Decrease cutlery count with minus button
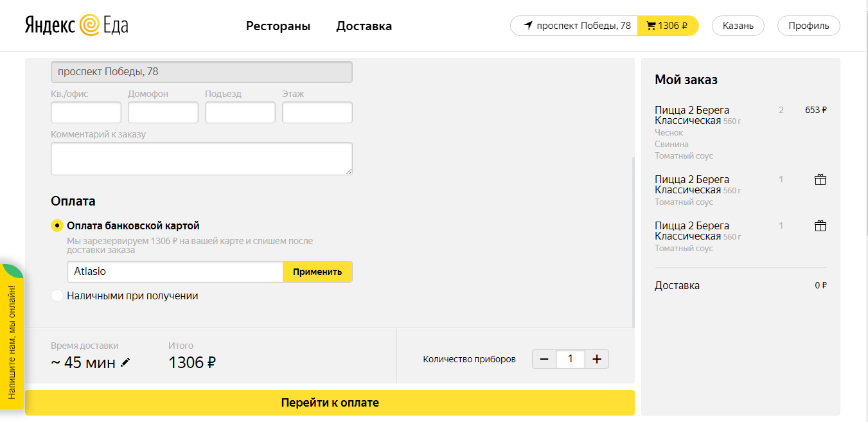Image resolution: width=868 pixels, height=422 pixels. click(x=544, y=359)
